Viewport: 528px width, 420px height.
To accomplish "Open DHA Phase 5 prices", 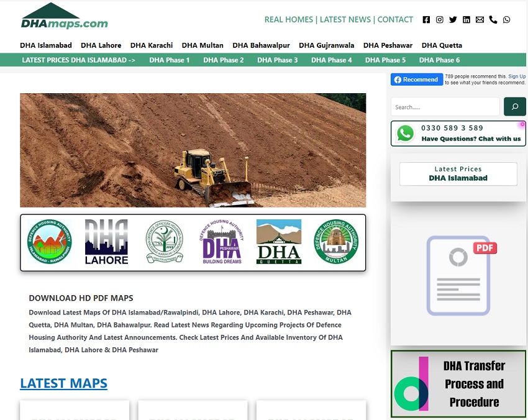I will [x=385, y=60].
